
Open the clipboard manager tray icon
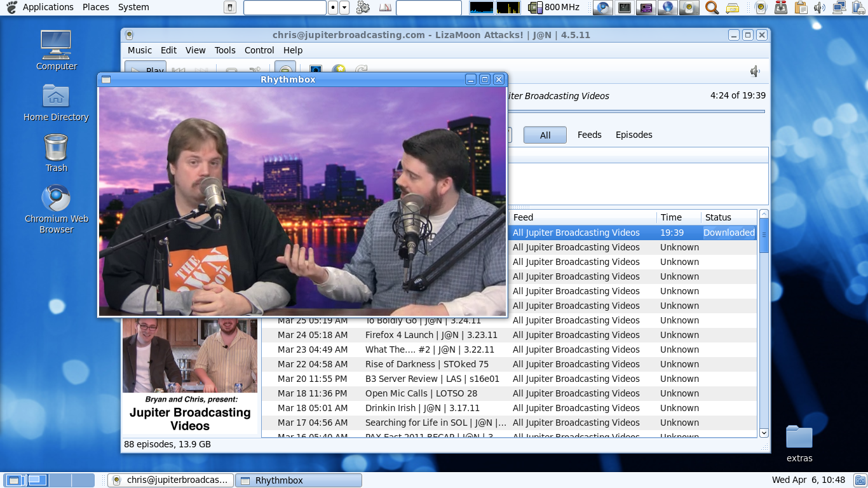point(801,8)
